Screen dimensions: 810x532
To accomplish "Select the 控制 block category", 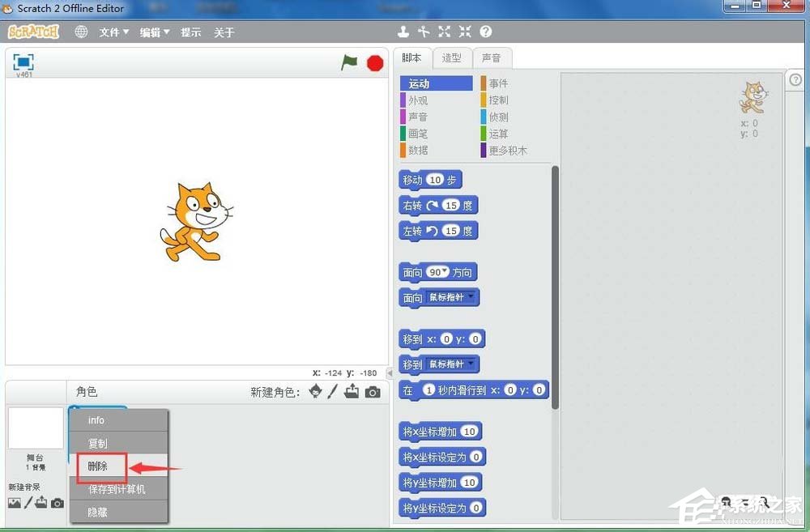I will coord(497,99).
